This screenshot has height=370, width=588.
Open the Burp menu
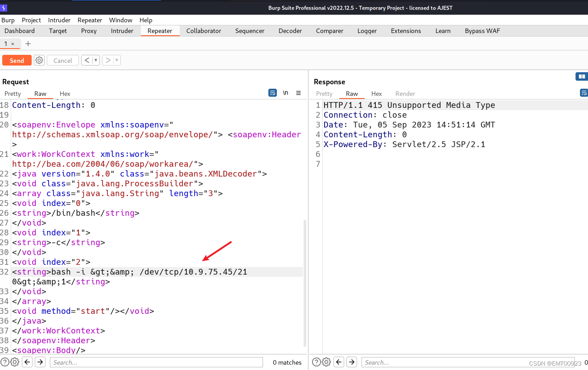pyautogui.click(x=8, y=20)
